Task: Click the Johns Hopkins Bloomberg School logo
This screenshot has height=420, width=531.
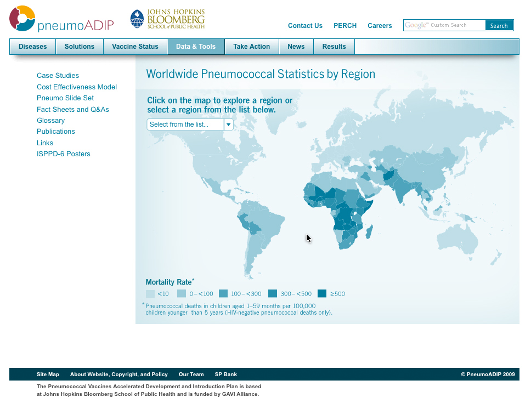Action: click(x=167, y=19)
